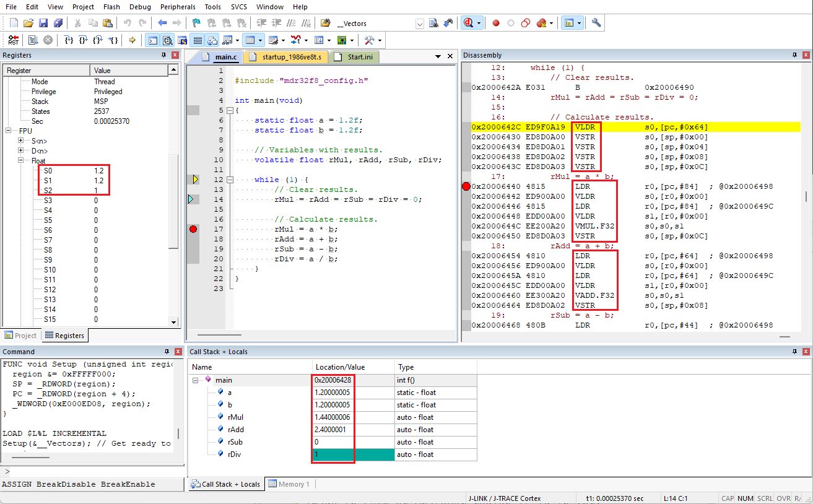Screen dimensions: 813x504
Task: Toggle the breakpoint on source line 17
Action: [193, 229]
